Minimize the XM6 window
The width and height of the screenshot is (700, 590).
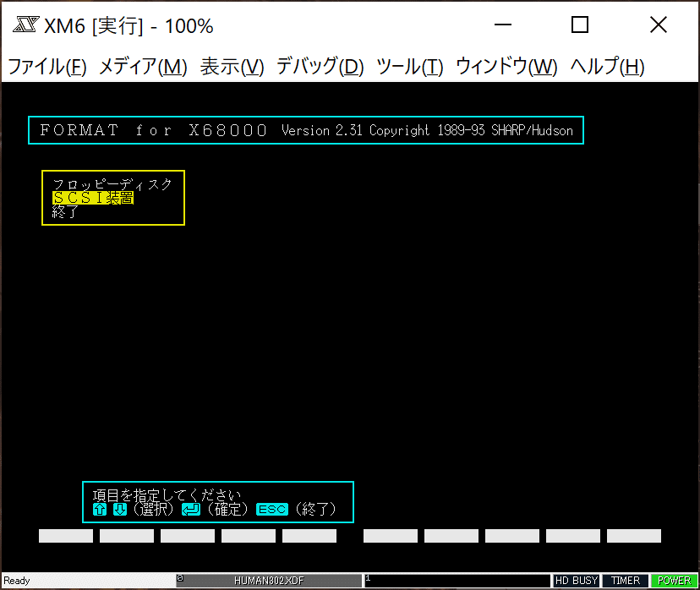click(503, 25)
